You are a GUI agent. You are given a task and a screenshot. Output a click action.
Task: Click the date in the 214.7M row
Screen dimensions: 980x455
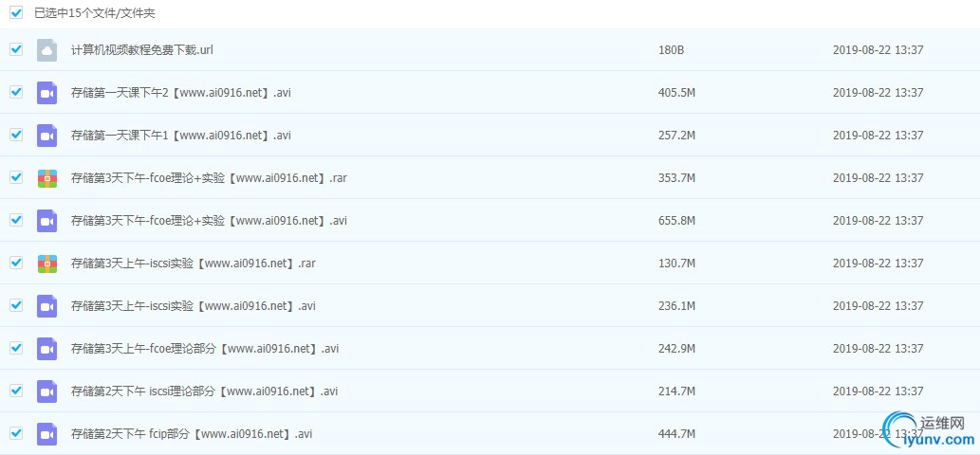(x=878, y=391)
